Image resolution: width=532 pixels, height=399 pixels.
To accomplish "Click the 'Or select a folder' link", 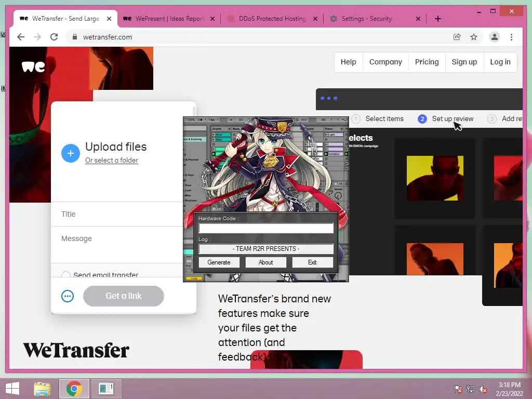I will tap(112, 160).
